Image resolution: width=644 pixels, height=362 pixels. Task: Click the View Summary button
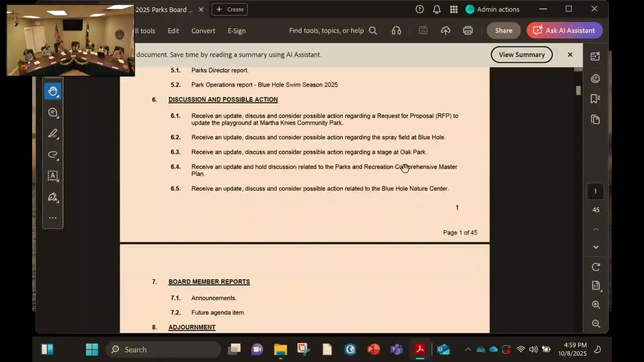point(521,55)
